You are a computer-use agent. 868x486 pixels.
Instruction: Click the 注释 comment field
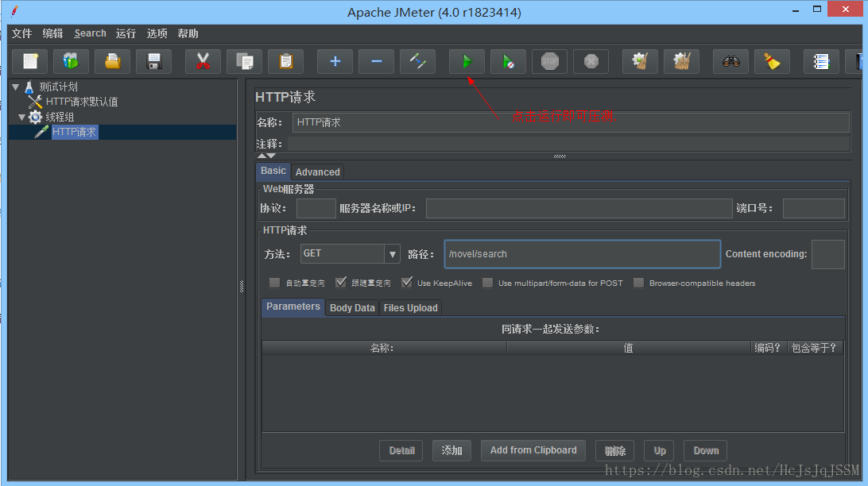click(568, 144)
